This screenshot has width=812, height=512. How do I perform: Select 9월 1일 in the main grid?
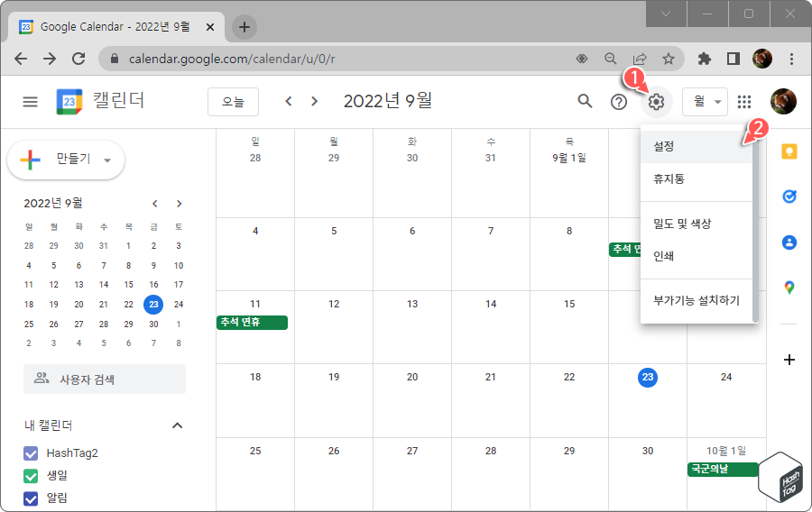pyautogui.click(x=569, y=158)
